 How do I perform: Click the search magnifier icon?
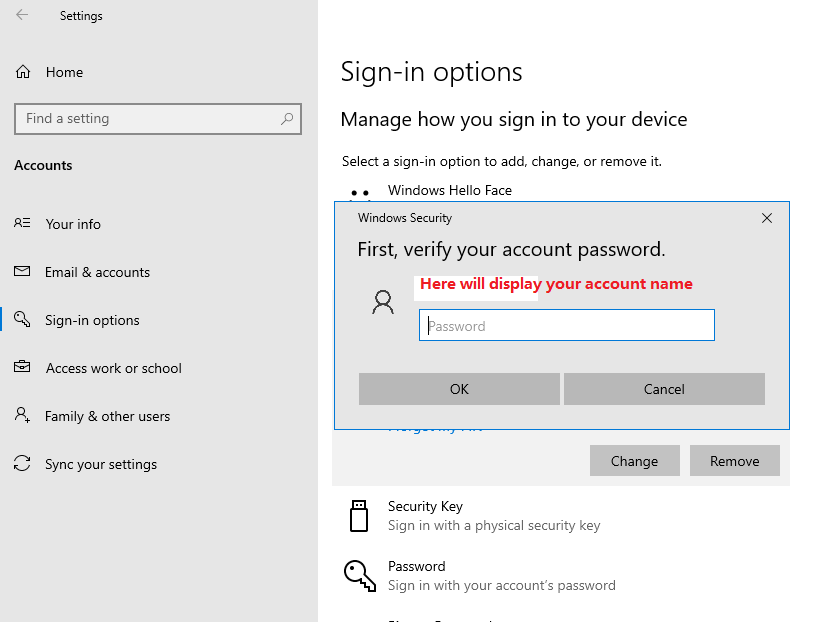pos(287,119)
